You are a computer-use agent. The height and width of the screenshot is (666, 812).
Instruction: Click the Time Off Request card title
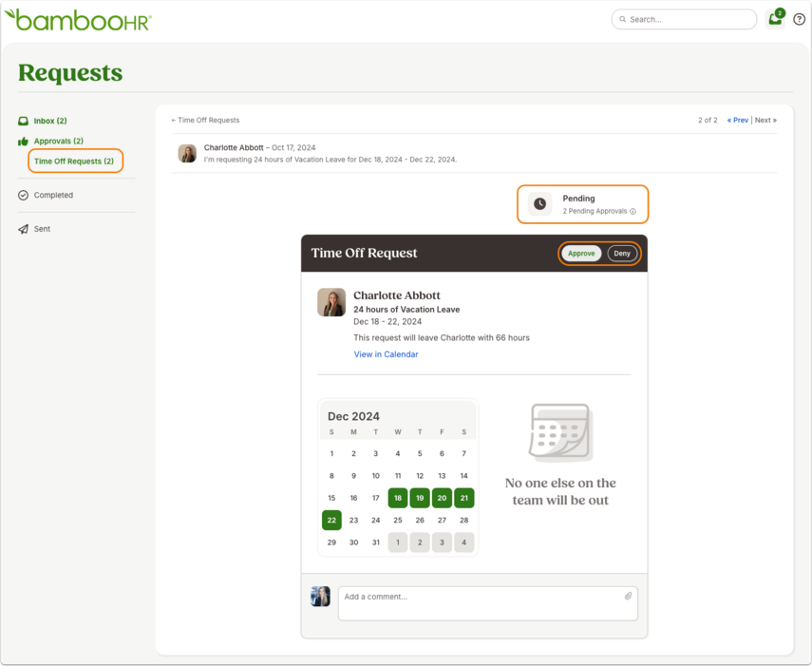(364, 253)
